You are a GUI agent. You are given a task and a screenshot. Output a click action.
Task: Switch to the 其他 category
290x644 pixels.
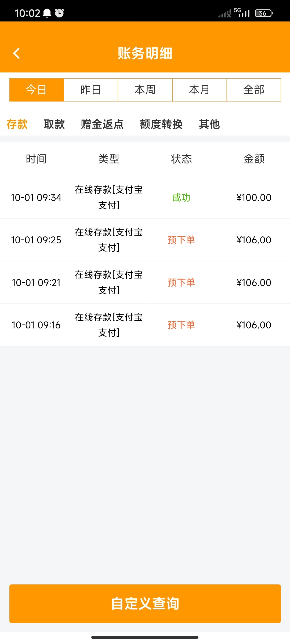click(x=209, y=124)
